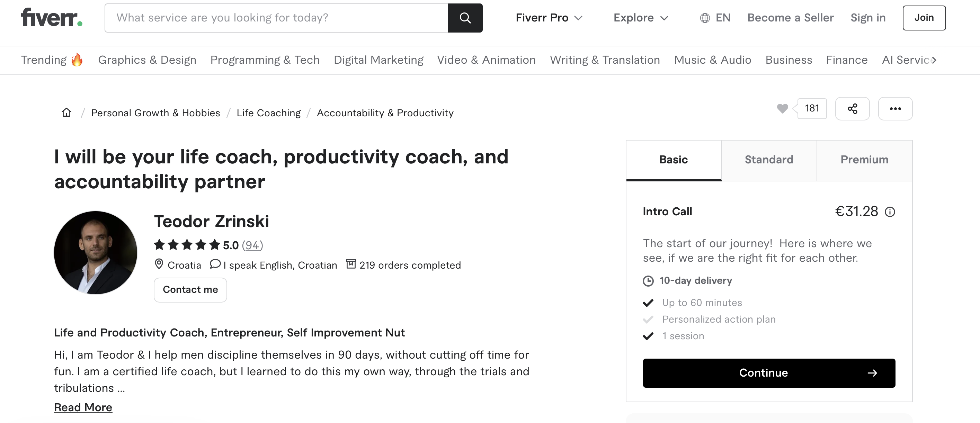
Task: Switch to the Premium package tab
Action: tap(864, 160)
